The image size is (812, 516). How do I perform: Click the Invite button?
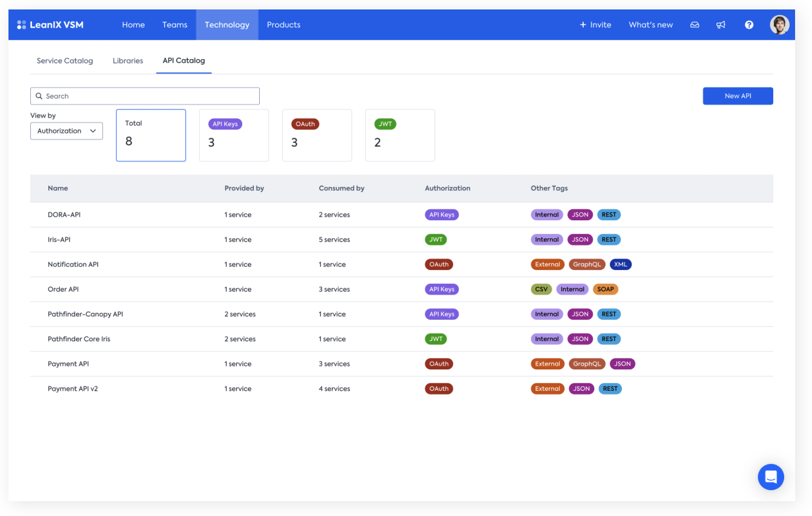tap(596, 25)
